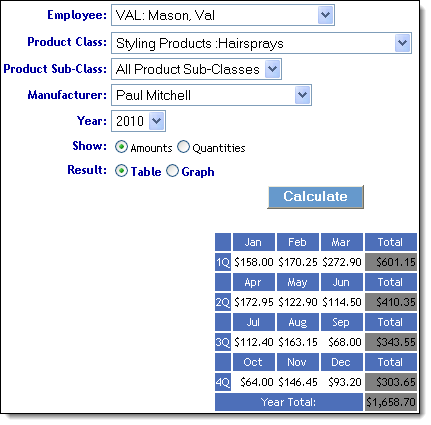Switch result to Graph radio button
This screenshot has width=431, height=425.
coord(172,171)
